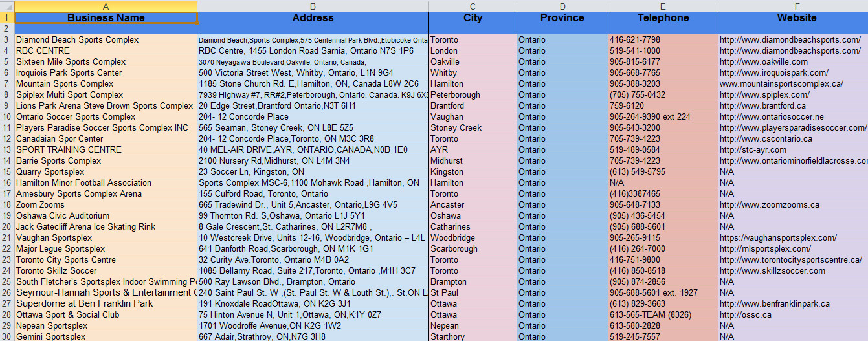Select address 1185 Stone Church Rd. E
The height and width of the screenshot is (341, 868).
313,84
